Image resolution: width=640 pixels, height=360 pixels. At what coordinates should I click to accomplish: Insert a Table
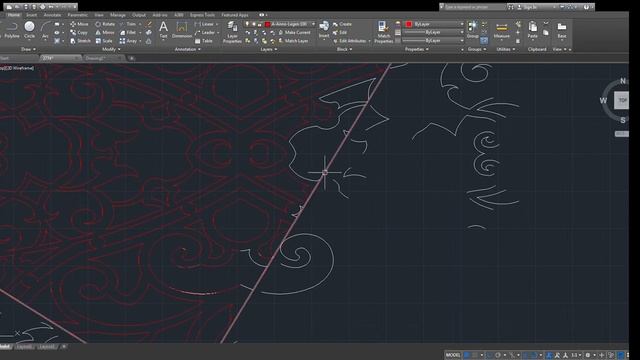[204, 41]
